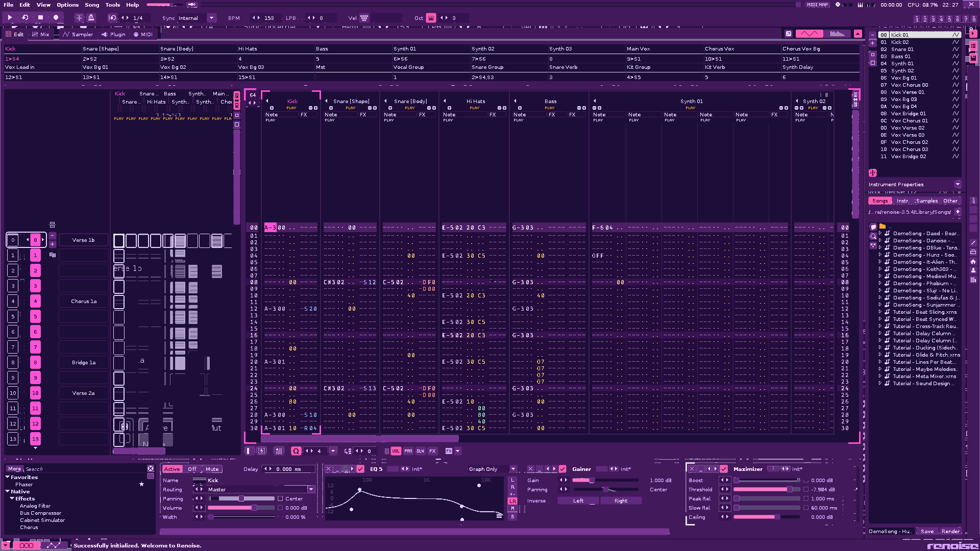Switch to the Sampler tab

coord(78,34)
